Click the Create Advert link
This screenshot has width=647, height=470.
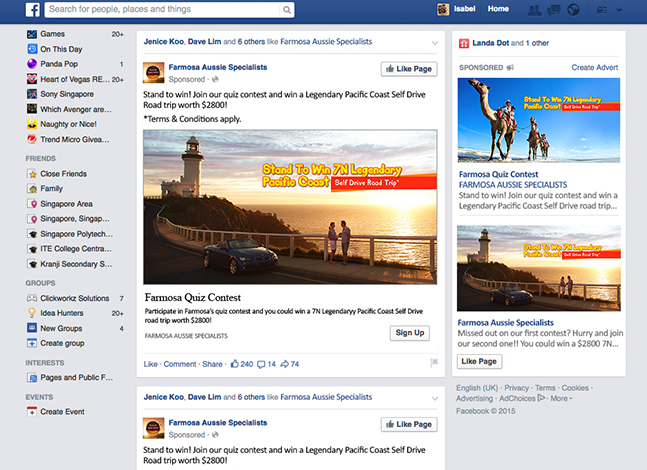[595, 67]
